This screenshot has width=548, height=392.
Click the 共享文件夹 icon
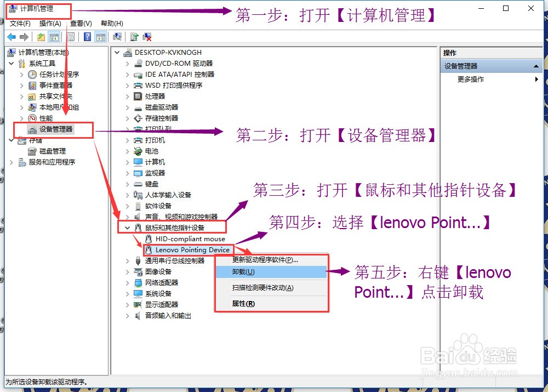(x=32, y=96)
